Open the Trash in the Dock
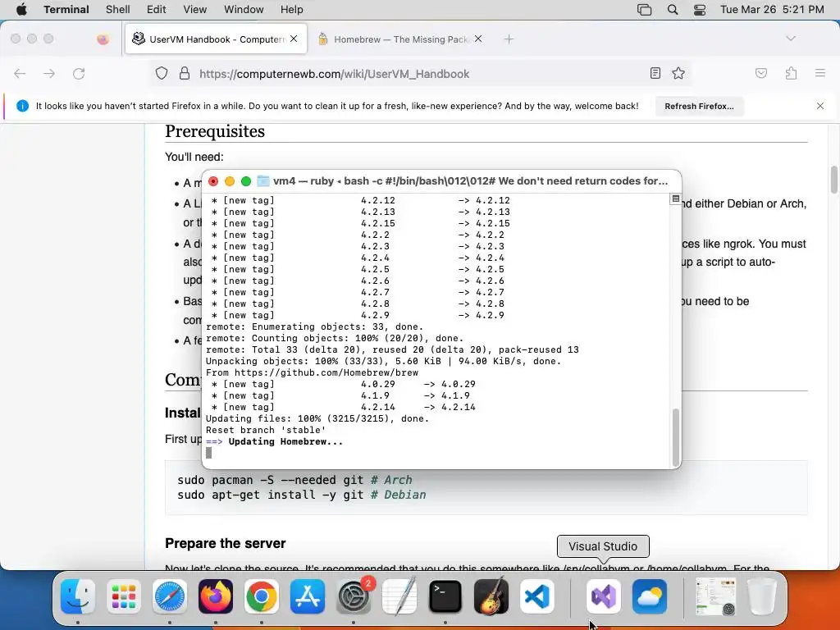Viewport: 840px width, 630px height. pos(762,596)
